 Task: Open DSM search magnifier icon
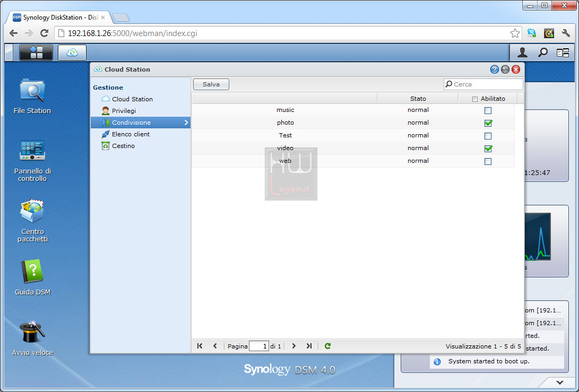[x=542, y=53]
